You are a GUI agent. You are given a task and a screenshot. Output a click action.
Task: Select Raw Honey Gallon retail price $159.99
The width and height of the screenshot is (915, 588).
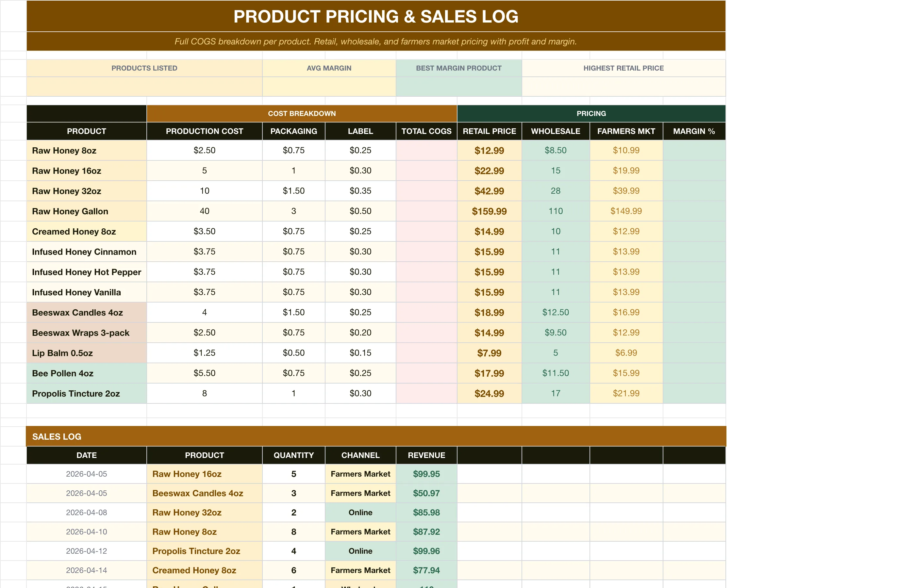(489, 211)
